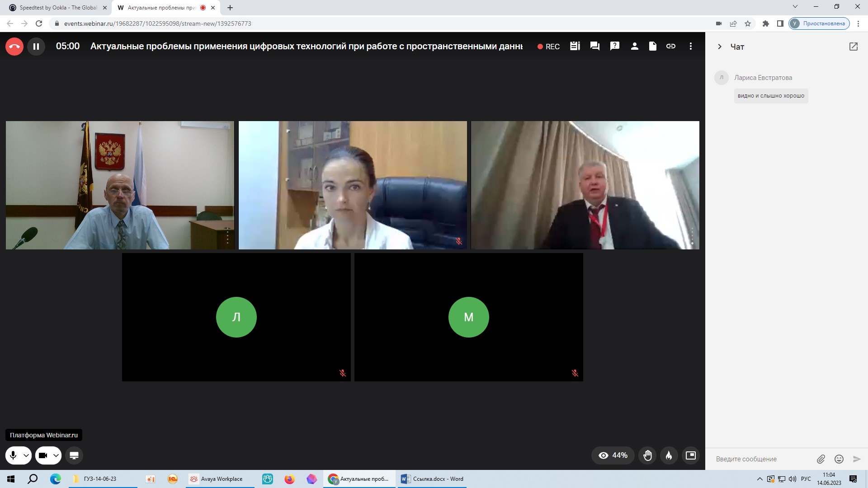Focus the Введите сообщение message field

point(764,459)
